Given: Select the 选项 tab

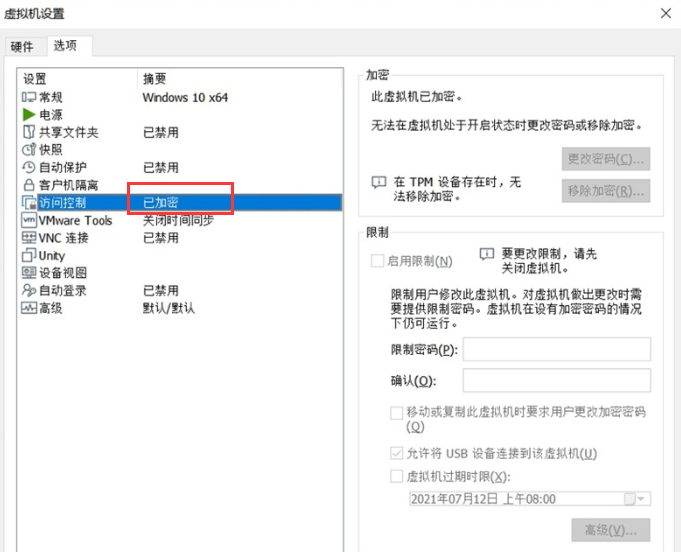Looking at the screenshot, I should 65,46.
